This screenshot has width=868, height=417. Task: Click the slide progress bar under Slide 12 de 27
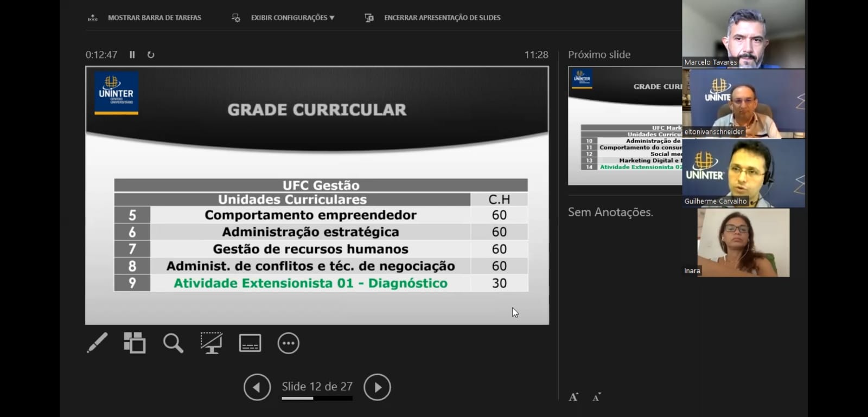317,399
